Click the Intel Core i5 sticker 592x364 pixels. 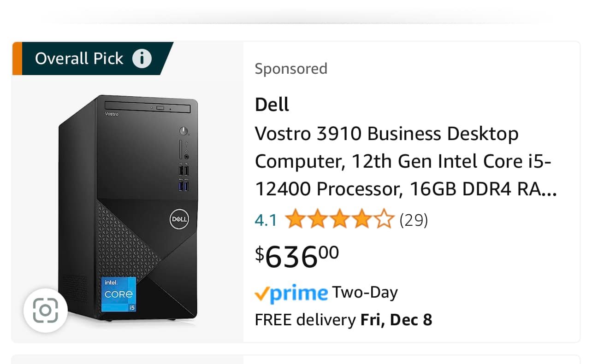tap(118, 294)
